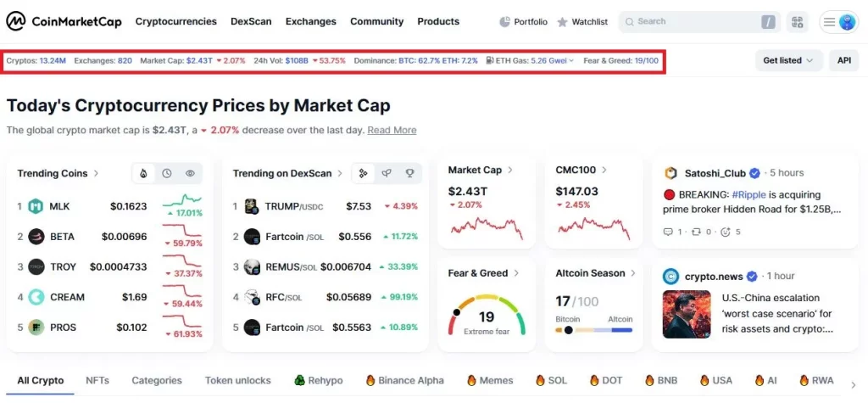Click the API button

click(844, 60)
